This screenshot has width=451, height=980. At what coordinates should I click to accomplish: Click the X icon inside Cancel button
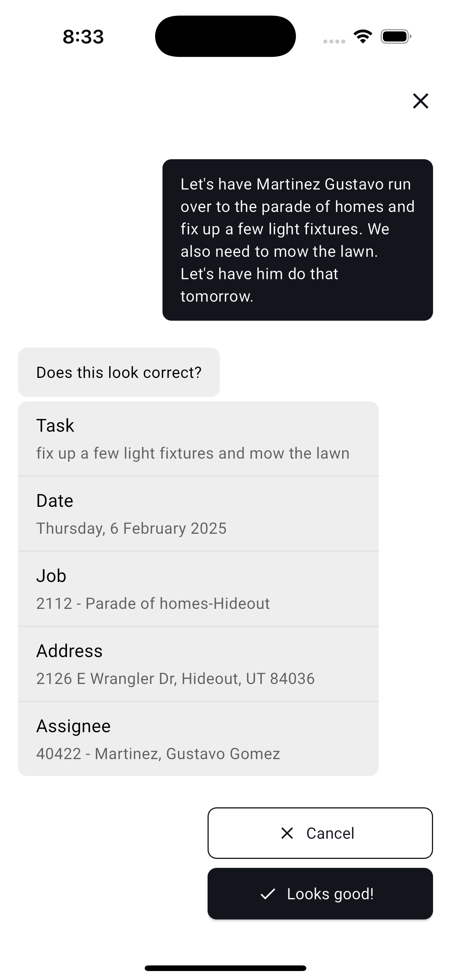pyautogui.click(x=287, y=833)
